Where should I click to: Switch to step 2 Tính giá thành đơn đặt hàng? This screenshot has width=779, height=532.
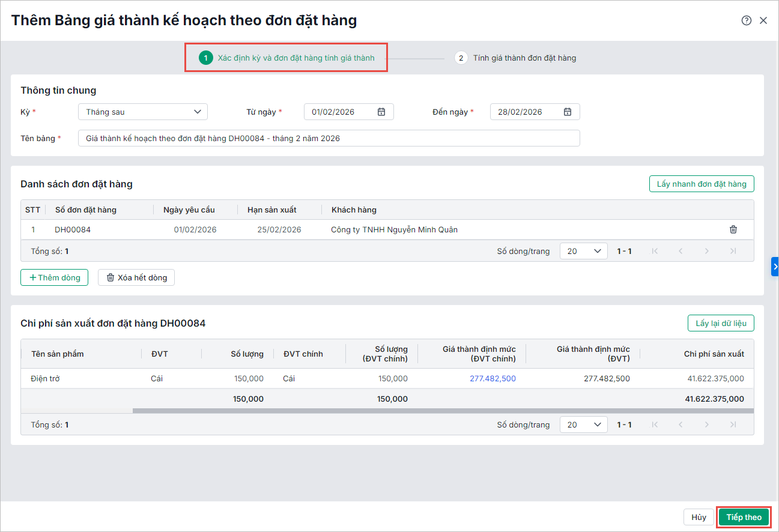pyautogui.click(x=516, y=58)
